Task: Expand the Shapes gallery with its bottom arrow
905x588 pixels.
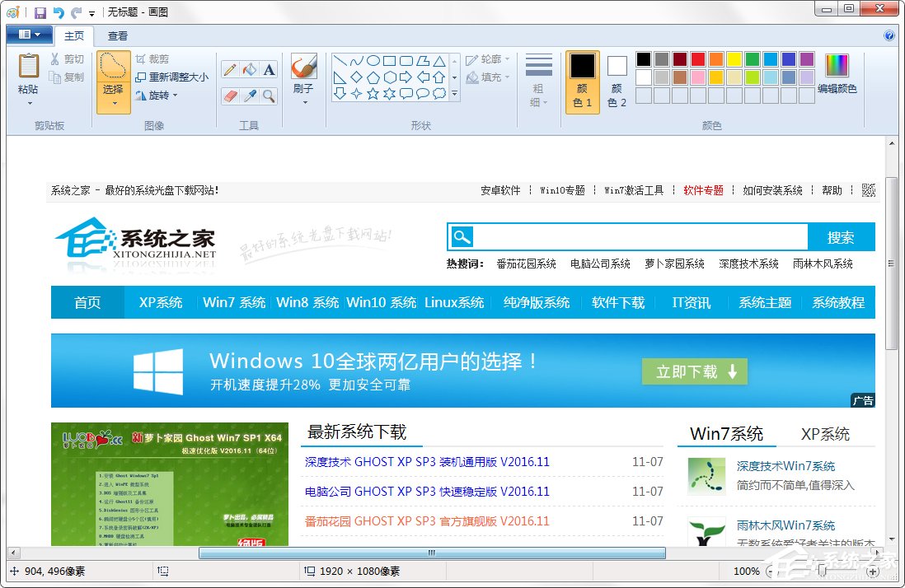Action: click(455, 93)
